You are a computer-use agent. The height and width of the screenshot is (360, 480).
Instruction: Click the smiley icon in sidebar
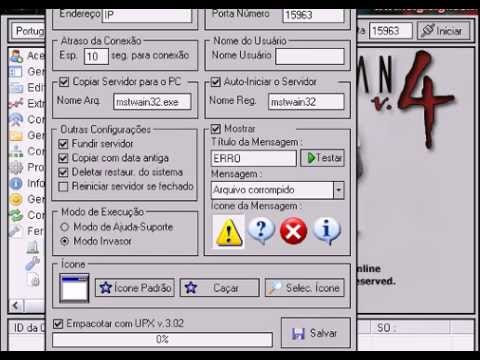pyautogui.click(x=16, y=199)
